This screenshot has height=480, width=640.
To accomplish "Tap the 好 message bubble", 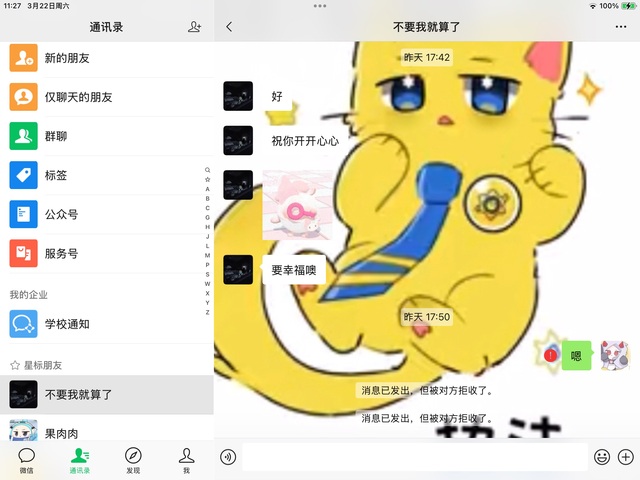I will point(277,96).
